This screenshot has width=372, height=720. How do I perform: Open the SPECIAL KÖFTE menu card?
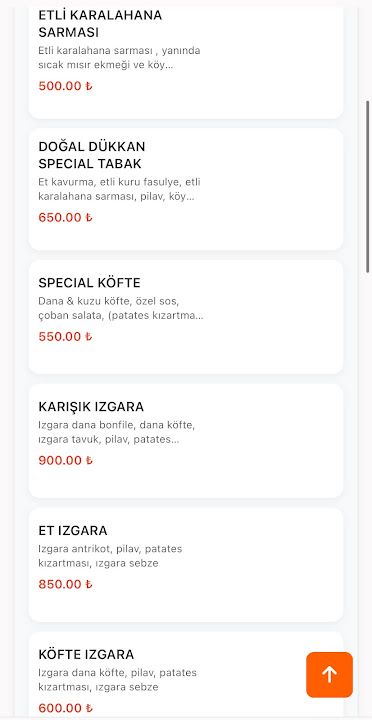[x=186, y=317]
